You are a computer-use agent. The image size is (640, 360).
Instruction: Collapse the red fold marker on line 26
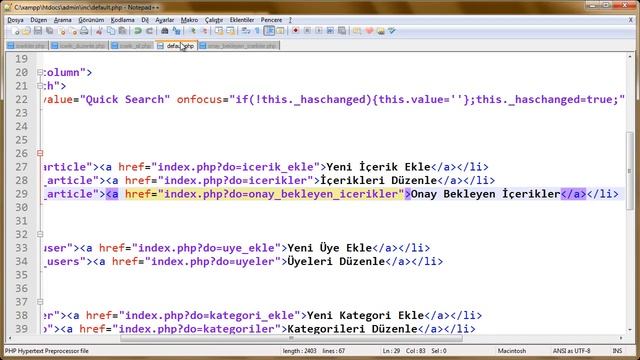(x=40, y=153)
